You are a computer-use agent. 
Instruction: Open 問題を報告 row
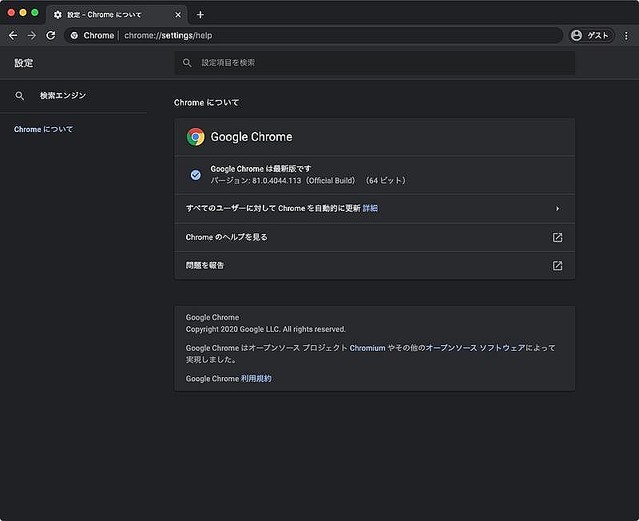375,266
